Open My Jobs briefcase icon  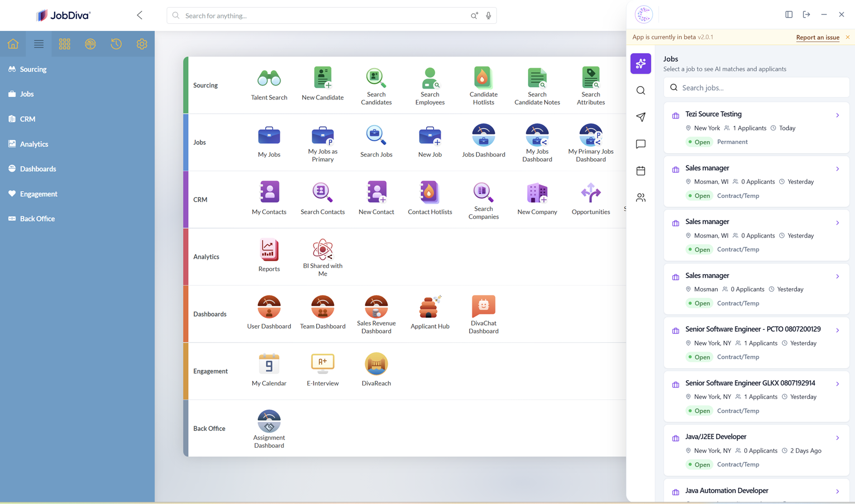[x=269, y=136]
